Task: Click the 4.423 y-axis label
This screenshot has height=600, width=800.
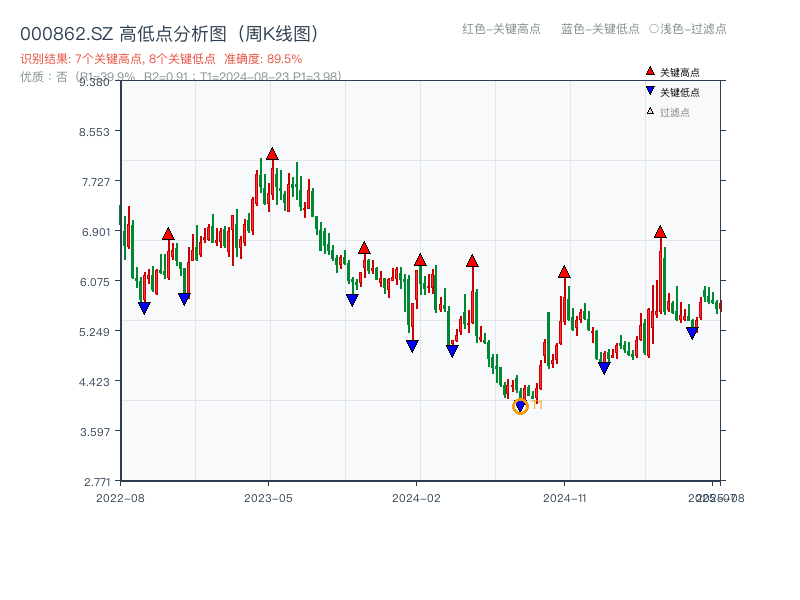Action: pos(94,382)
